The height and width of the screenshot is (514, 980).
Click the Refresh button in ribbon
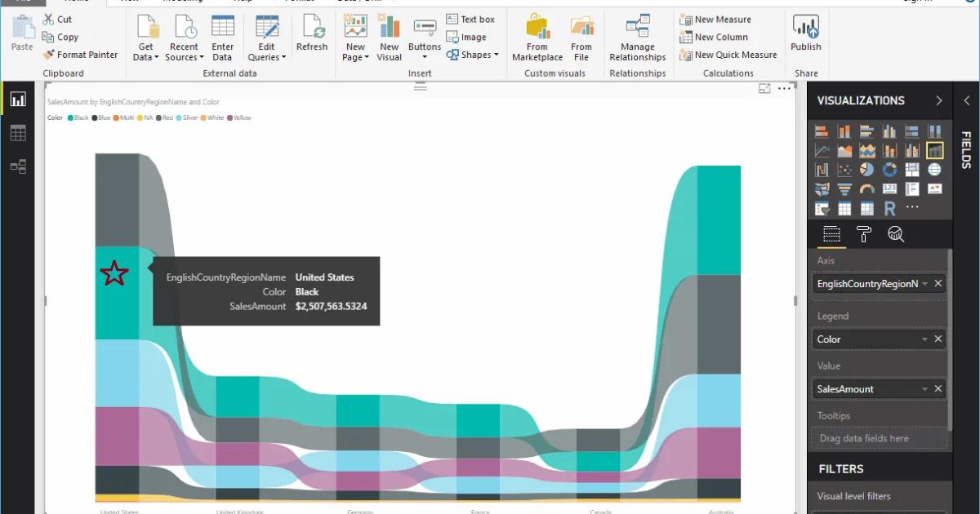click(312, 35)
